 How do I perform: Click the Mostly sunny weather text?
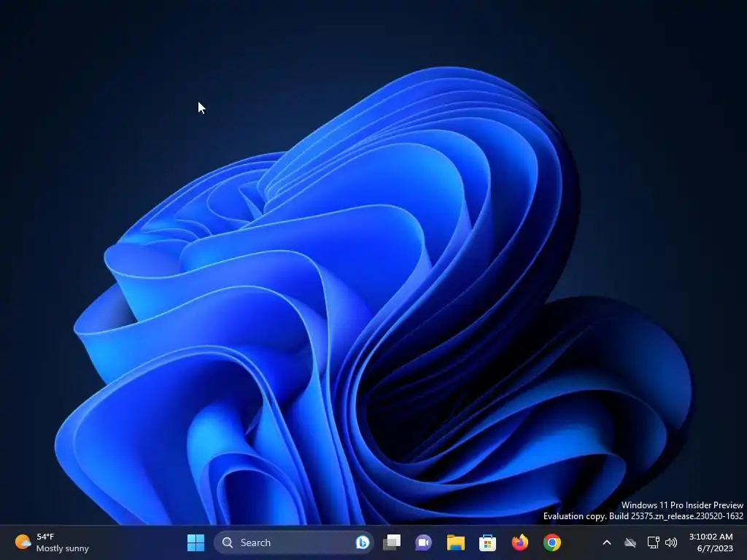point(63,548)
